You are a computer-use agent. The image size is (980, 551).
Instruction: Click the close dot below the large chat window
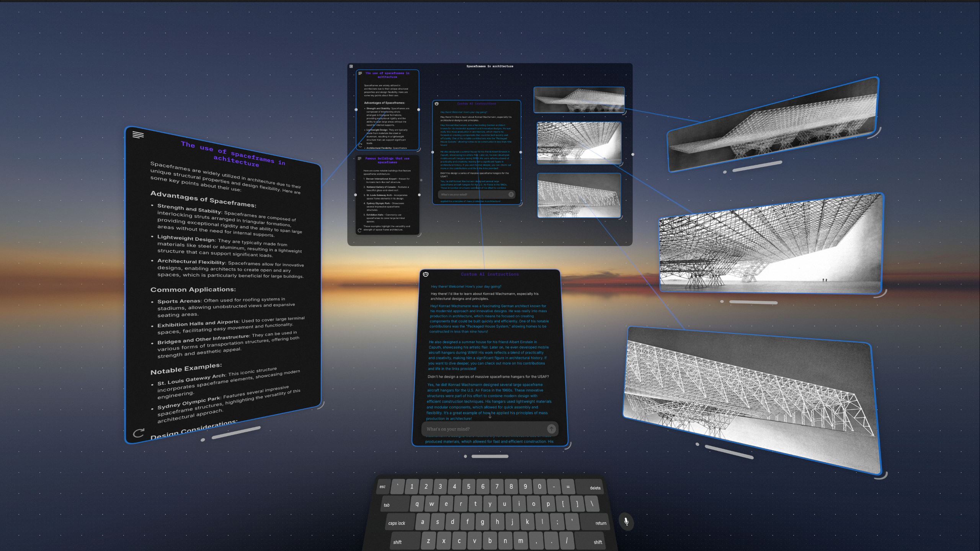coord(465,456)
